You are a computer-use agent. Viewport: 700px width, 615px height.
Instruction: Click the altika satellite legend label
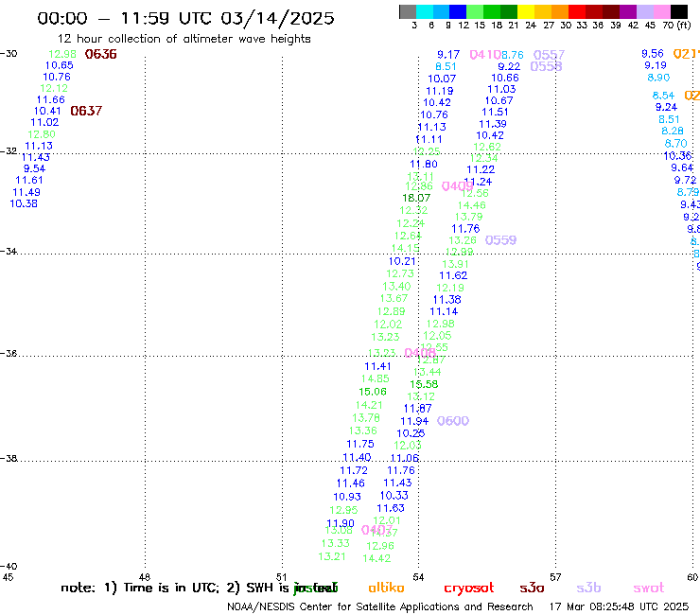pos(386,588)
